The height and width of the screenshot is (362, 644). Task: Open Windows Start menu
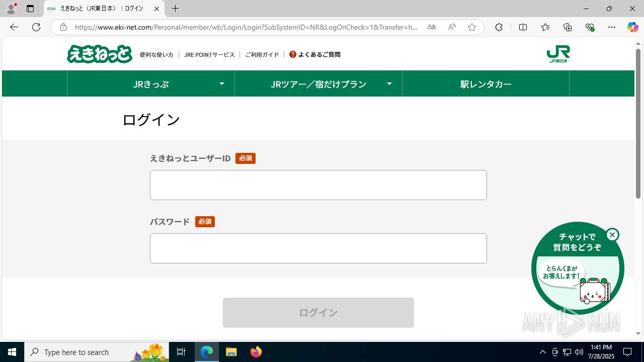tap(12, 352)
